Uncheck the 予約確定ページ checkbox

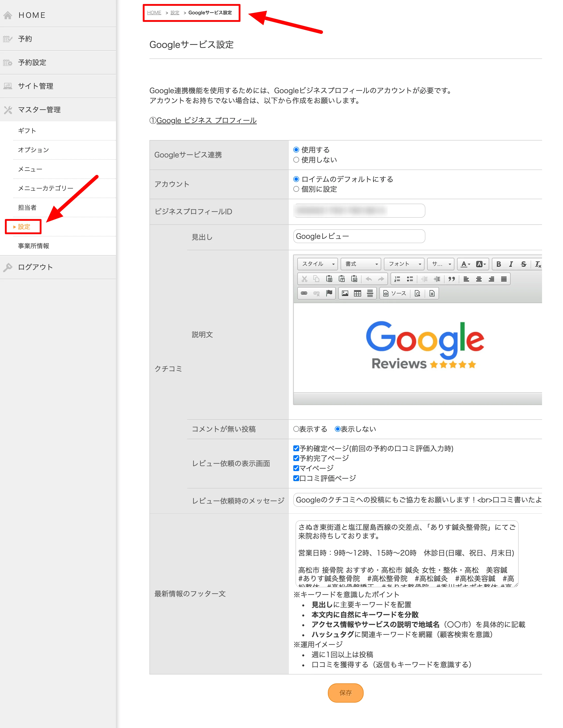(x=296, y=448)
